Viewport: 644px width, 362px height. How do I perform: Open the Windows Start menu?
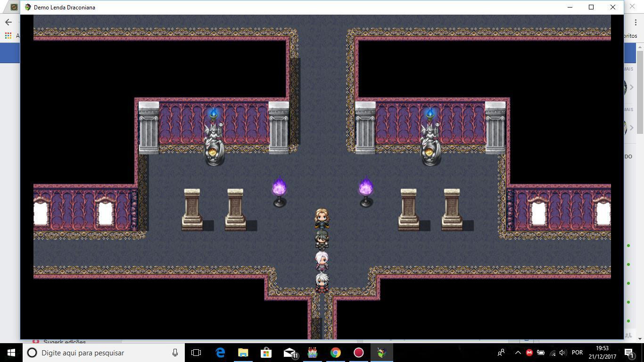point(11,353)
